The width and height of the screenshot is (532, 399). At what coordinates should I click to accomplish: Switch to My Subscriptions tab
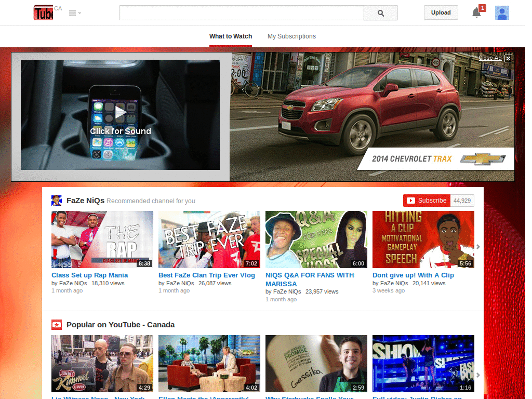coord(291,36)
